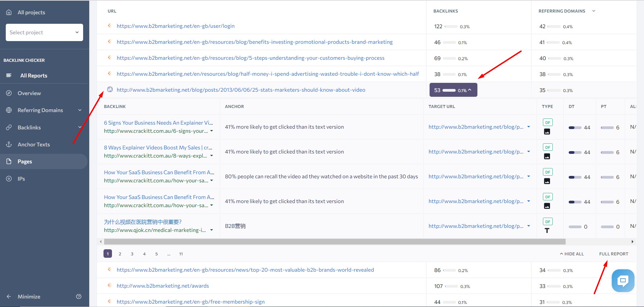
Task: Click the Overview compass icon
Action: pos(9,93)
